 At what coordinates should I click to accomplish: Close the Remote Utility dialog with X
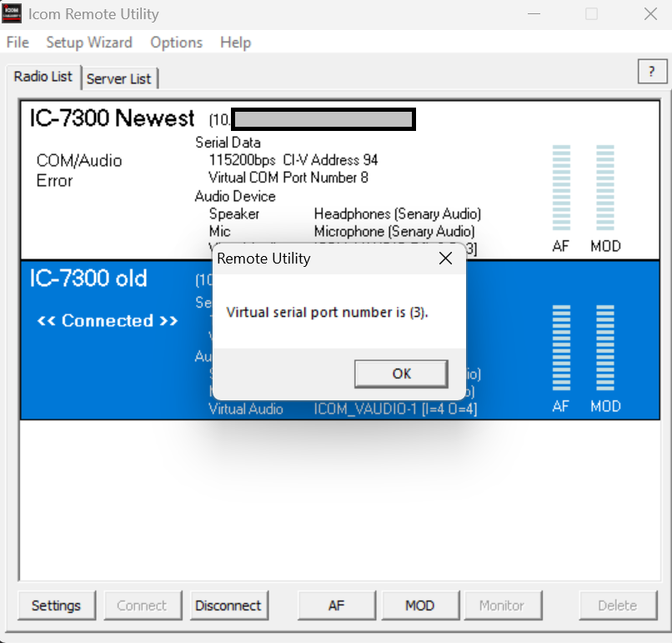445,259
